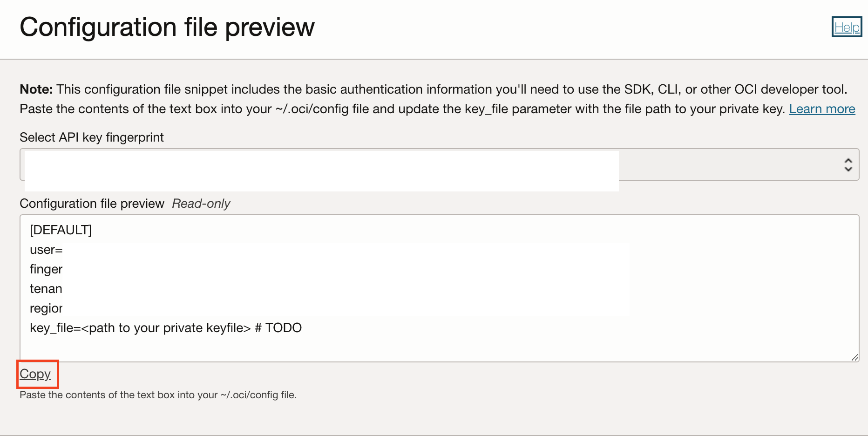Open the API key fingerprint dropdown
868x436 pixels.
[x=439, y=164]
